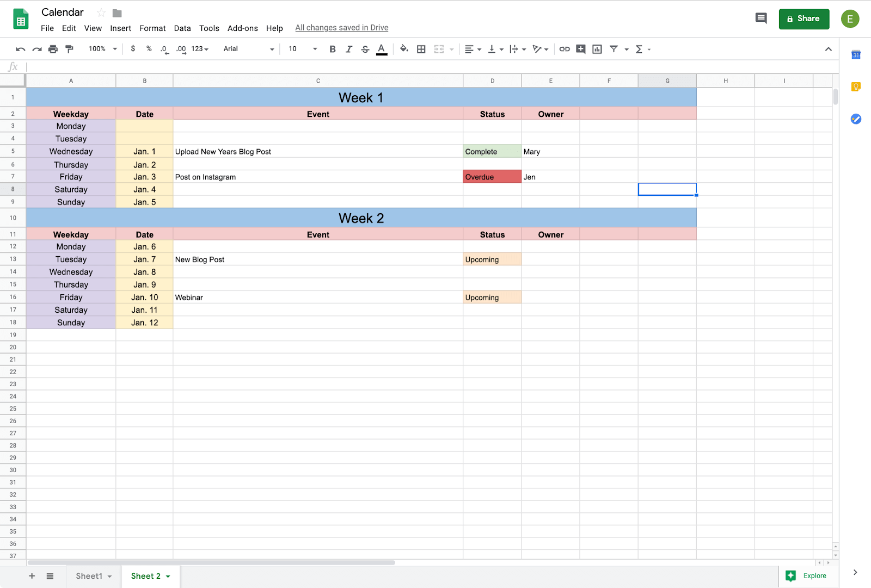
Task: Open the Insert menu
Action: point(120,28)
